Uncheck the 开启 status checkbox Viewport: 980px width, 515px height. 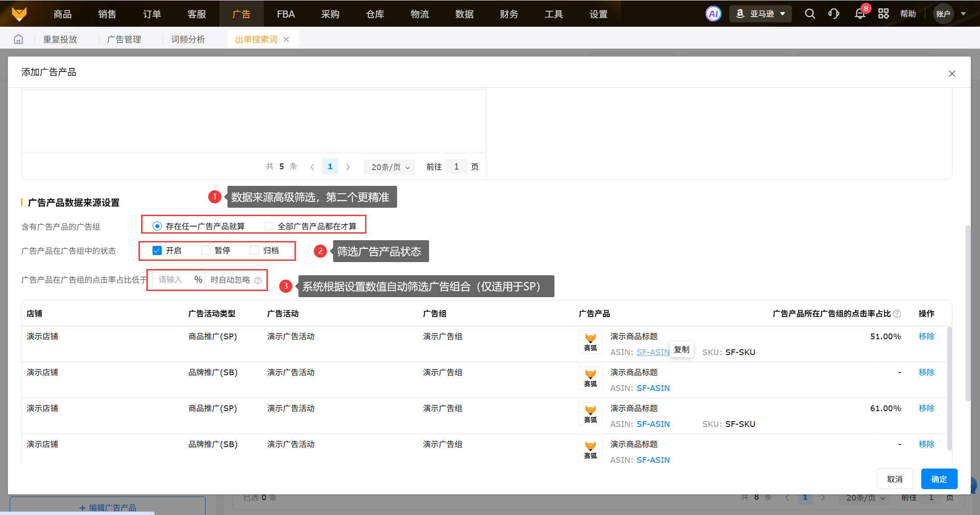[157, 251]
